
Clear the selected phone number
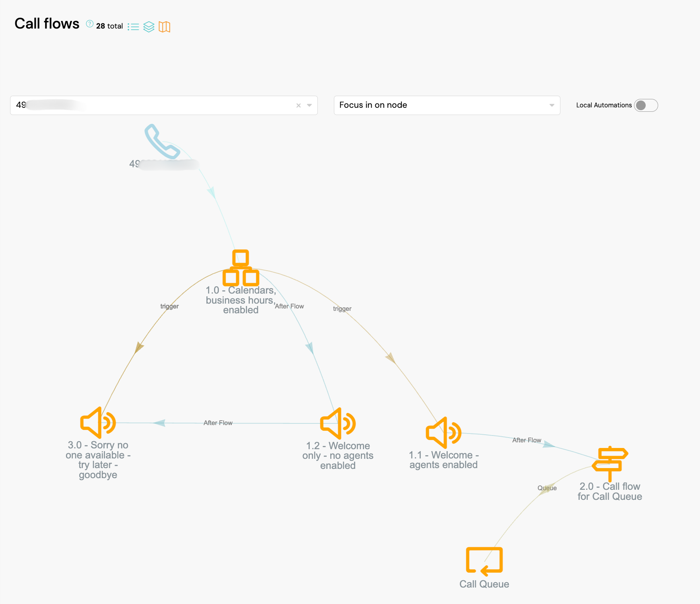point(299,105)
